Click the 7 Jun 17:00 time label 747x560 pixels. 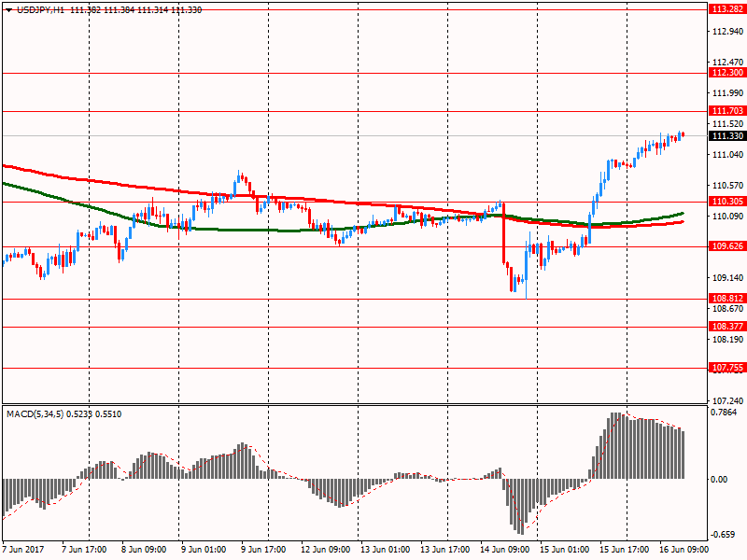coord(84,549)
